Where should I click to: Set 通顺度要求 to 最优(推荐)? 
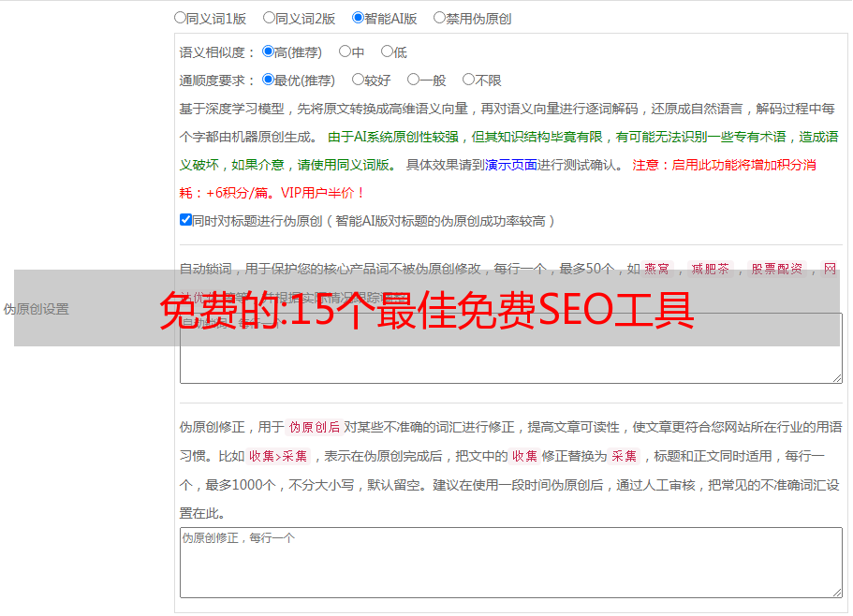[x=268, y=80]
